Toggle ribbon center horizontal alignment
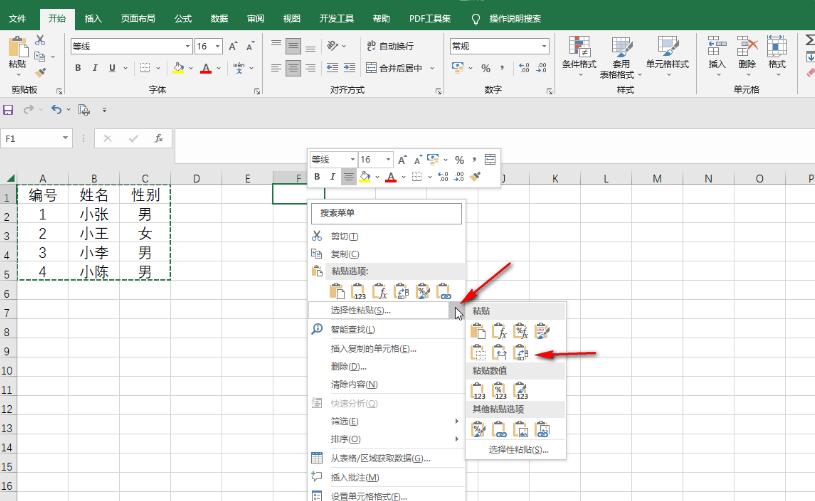This screenshot has height=501, width=815. [x=293, y=68]
